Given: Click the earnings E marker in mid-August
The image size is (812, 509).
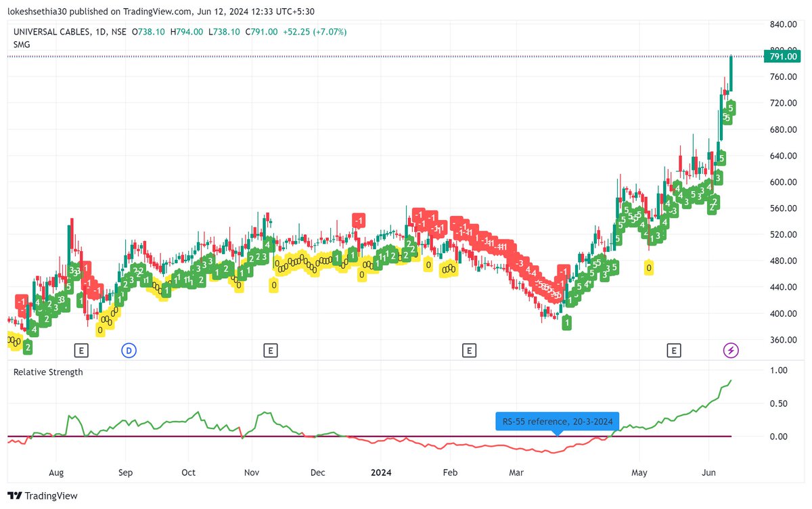Looking at the screenshot, I should (81, 350).
